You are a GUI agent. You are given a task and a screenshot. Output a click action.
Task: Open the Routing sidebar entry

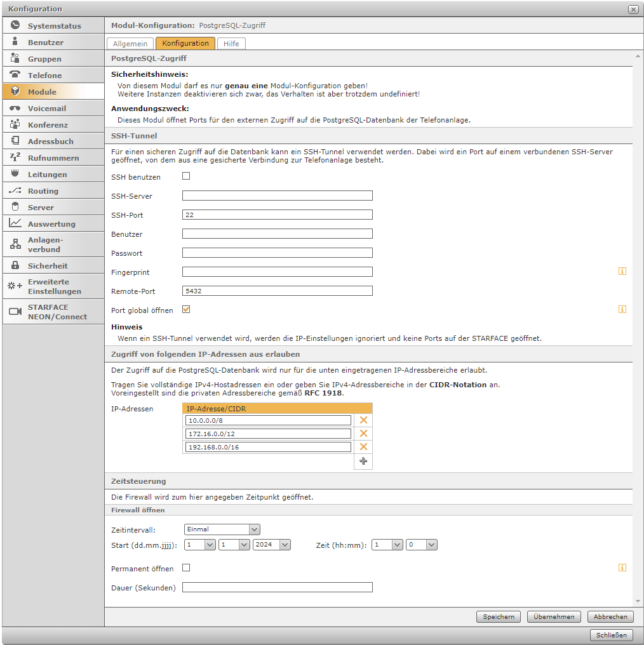click(53, 191)
